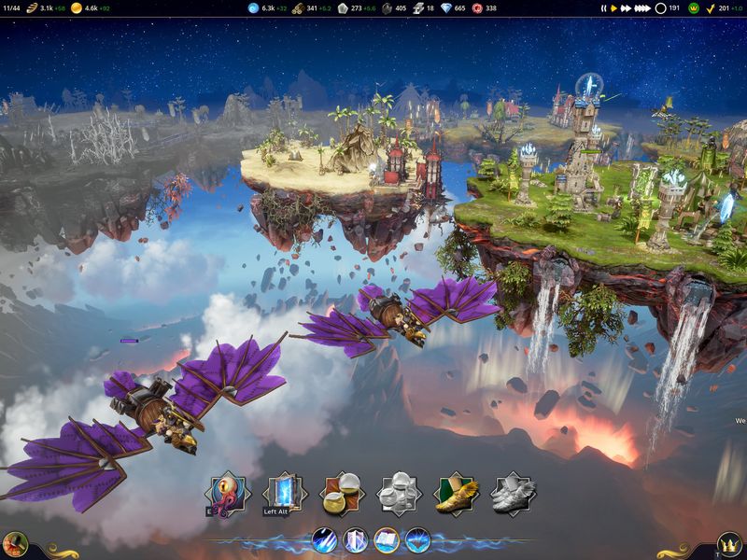The height and width of the screenshot is (560, 747).
Task: Click the coal amount 405
Action: 401,8
